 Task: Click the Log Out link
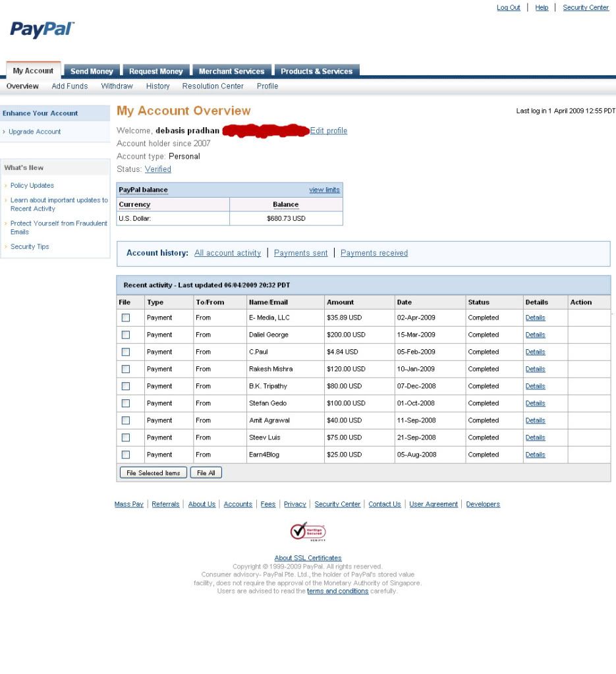[509, 7]
